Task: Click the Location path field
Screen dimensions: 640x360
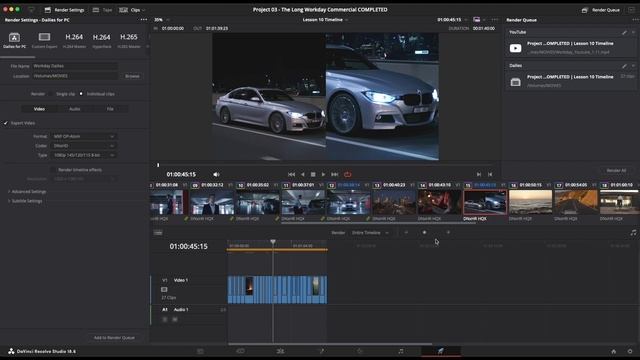Action: [x=75, y=76]
